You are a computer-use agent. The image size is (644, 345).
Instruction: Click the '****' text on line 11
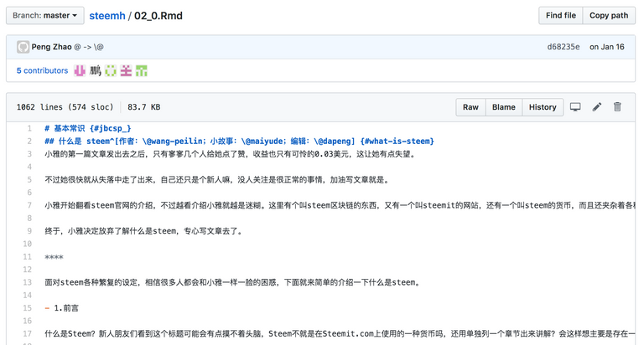pyautogui.click(x=55, y=257)
